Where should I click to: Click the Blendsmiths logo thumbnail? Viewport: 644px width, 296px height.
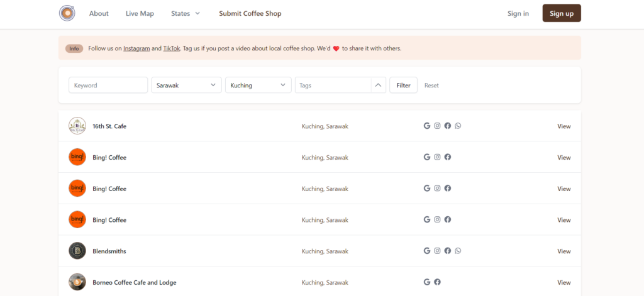point(77,251)
